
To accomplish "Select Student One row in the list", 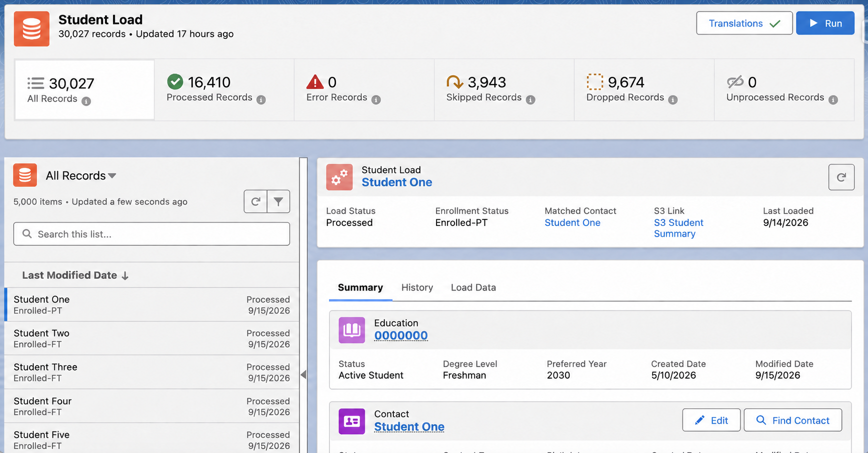I will (152, 304).
